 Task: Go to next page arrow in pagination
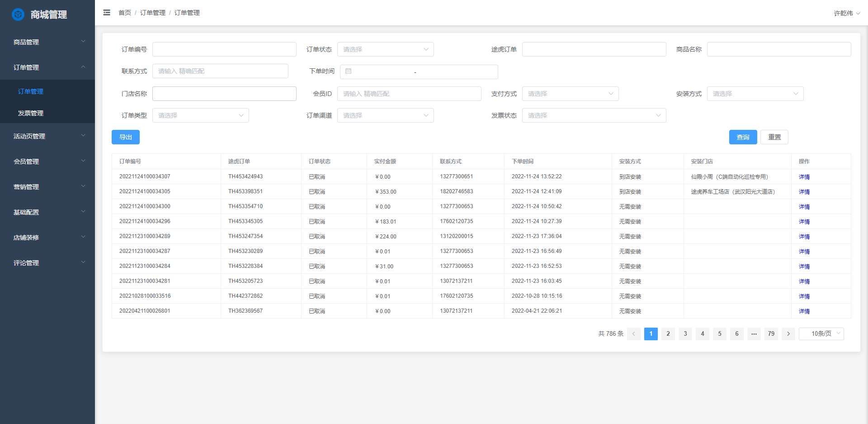(788, 334)
